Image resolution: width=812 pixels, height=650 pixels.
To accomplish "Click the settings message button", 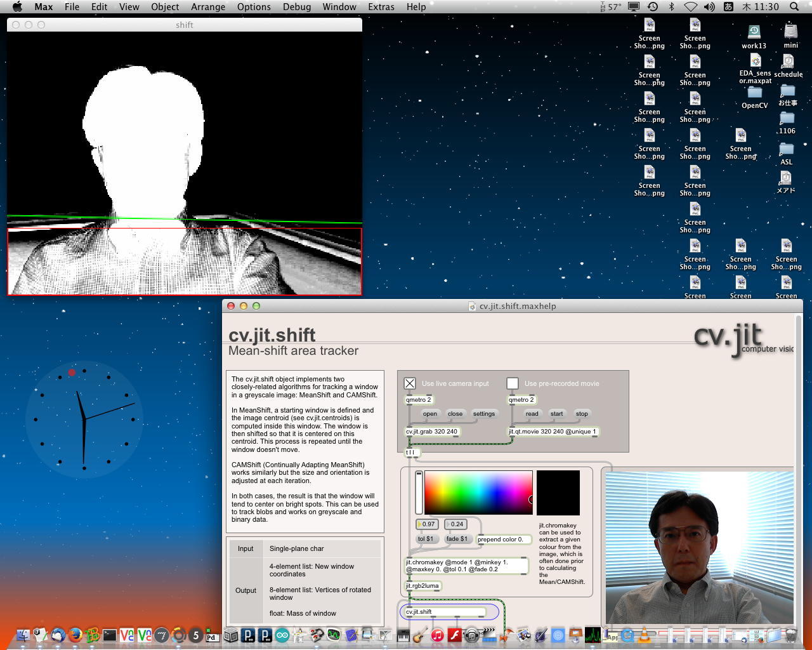I will [x=483, y=414].
